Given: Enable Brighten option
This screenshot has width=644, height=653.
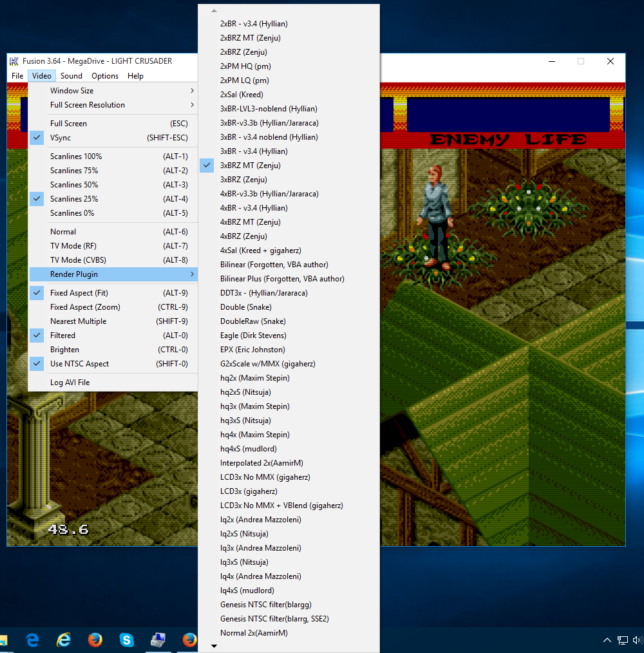Looking at the screenshot, I should tap(113, 350).
